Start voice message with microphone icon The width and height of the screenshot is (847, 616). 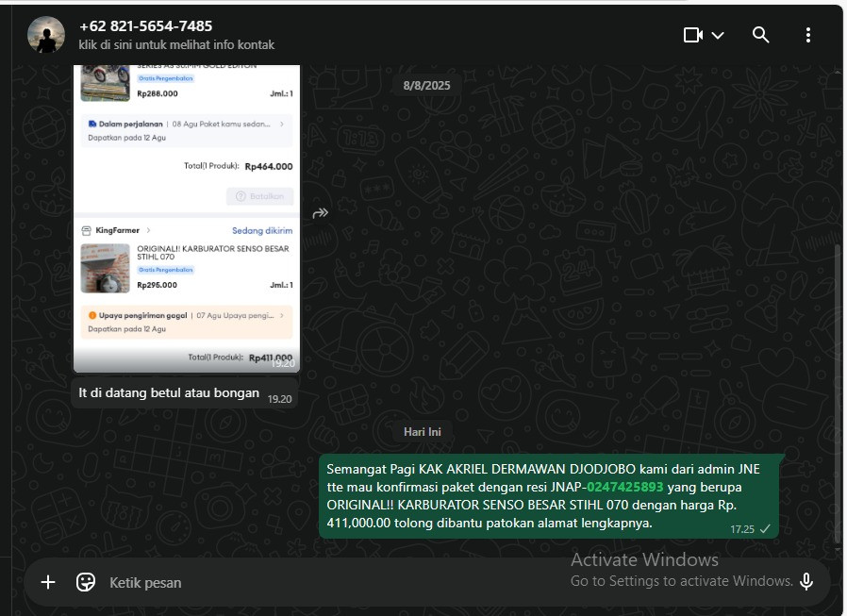click(806, 582)
